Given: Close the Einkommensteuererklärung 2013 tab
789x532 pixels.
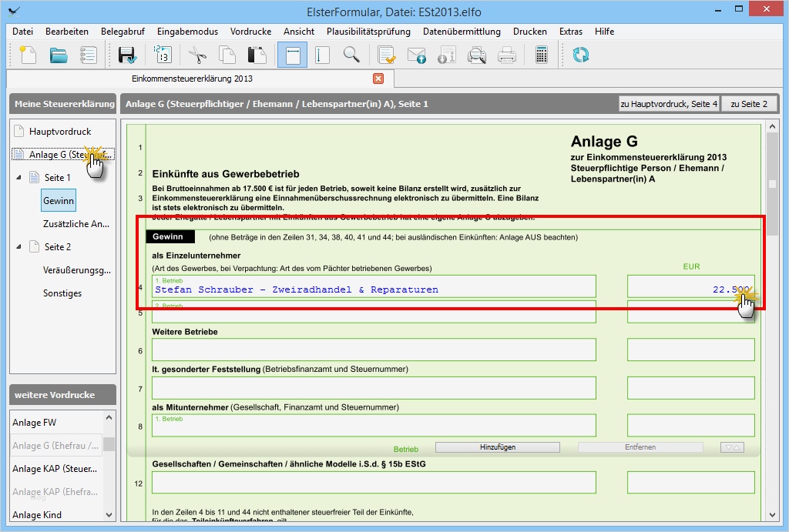Looking at the screenshot, I should point(378,79).
